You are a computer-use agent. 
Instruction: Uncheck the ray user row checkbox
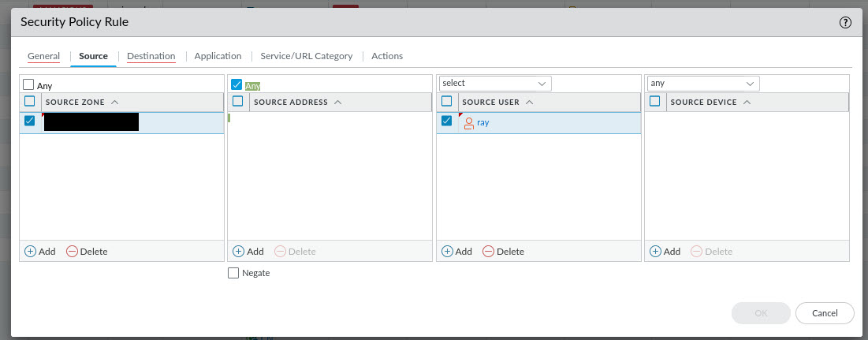[447, 121]
